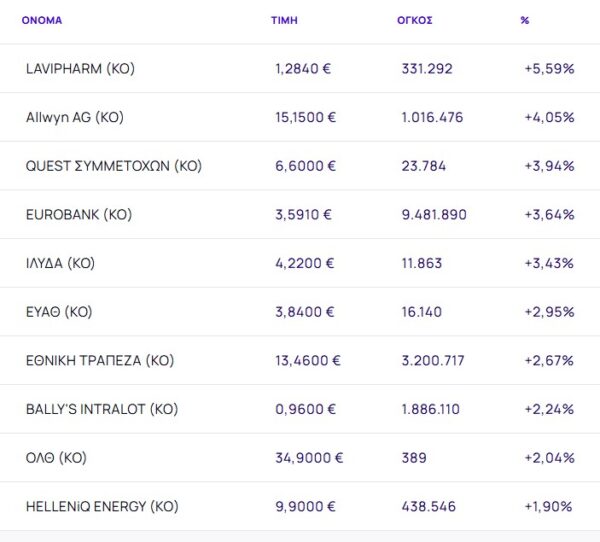
Task: Open the ΟΛΘ (ΚΟ) stock
Action: click(56, 458)
